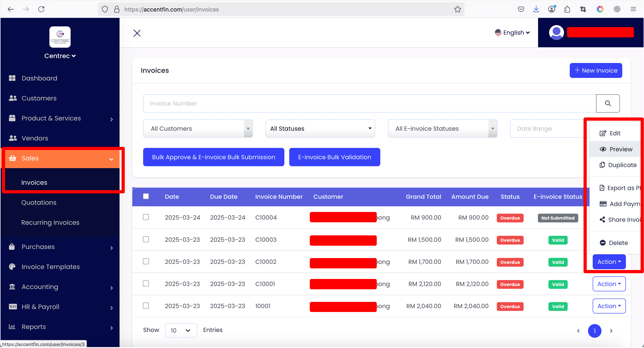This screenshot has height=348, width=644.
Task: Open Dashboard from the sidebar
Action: click(39, 78)
